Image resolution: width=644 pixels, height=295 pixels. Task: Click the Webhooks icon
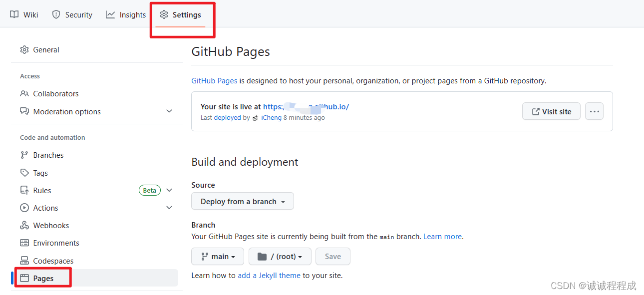[x=24, y=225]
